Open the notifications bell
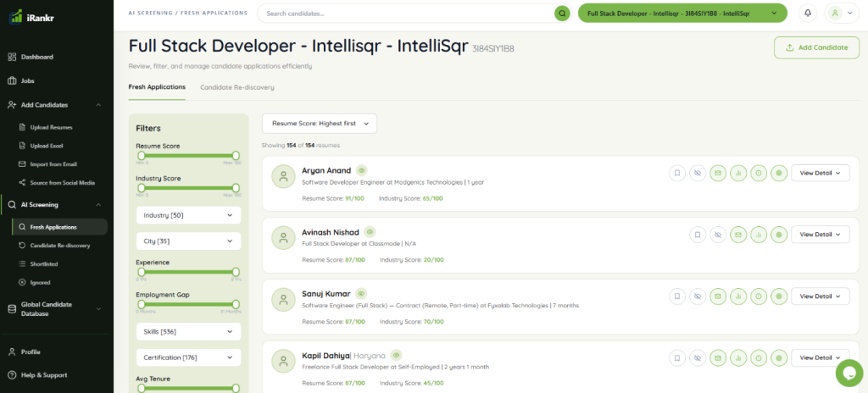This screenshot has width=868, height=393. [x=808, y=14]
